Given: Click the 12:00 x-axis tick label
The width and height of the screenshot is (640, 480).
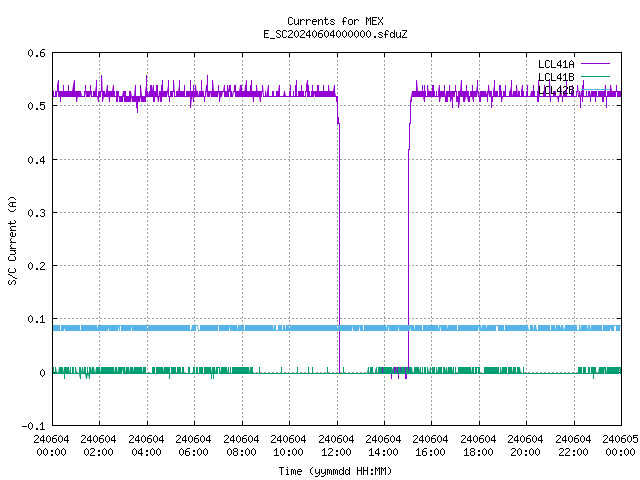Looking at the screenshot, I should (x=336, y=452).
